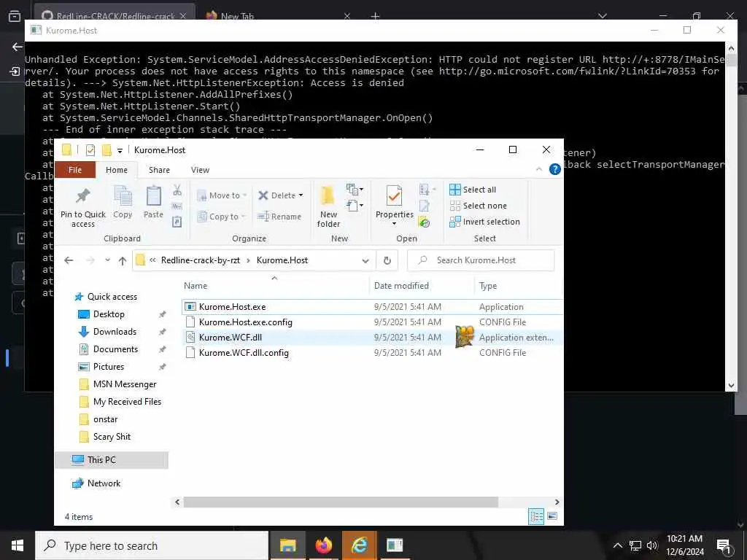Sort by Date modified column header
The height and width of the screenshot is (560, 747).
[401, 286]
